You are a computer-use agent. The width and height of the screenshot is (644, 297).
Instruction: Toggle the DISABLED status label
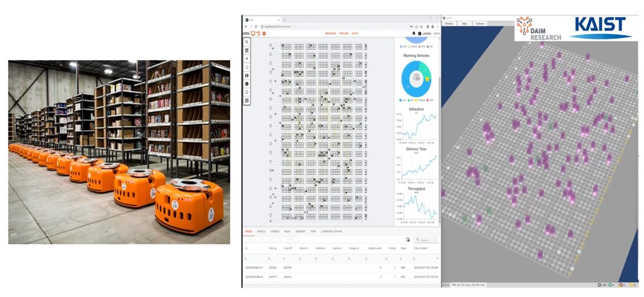coord(330,34)
